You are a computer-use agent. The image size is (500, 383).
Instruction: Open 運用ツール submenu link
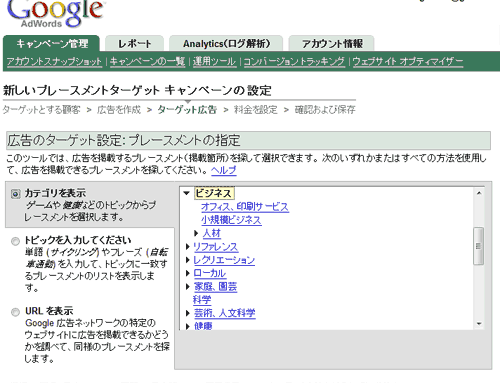[x=214, y=61]
